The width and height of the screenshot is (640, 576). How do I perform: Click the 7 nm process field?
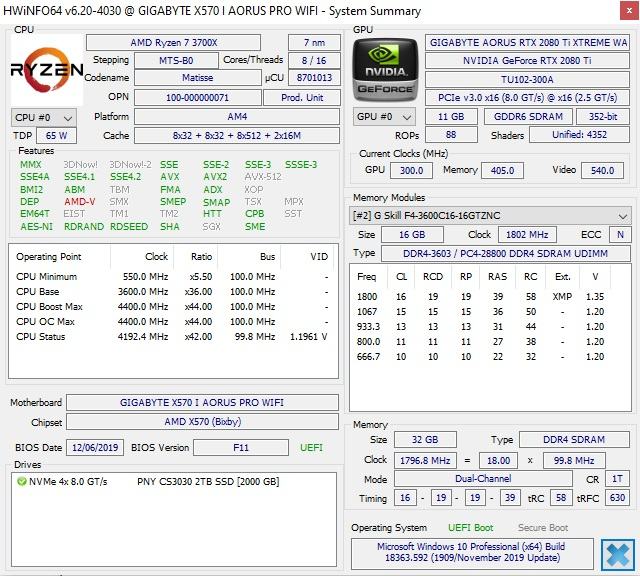pos(314,42)
